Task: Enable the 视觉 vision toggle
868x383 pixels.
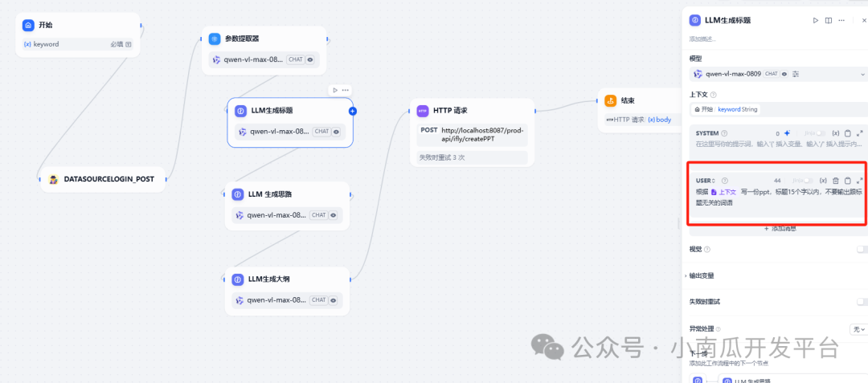Action: click(x=862, y=249)
